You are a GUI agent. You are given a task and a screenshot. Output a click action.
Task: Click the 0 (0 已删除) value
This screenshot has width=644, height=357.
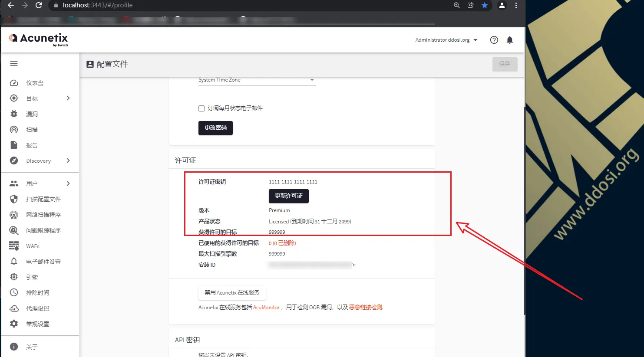[x=282, y=243]
